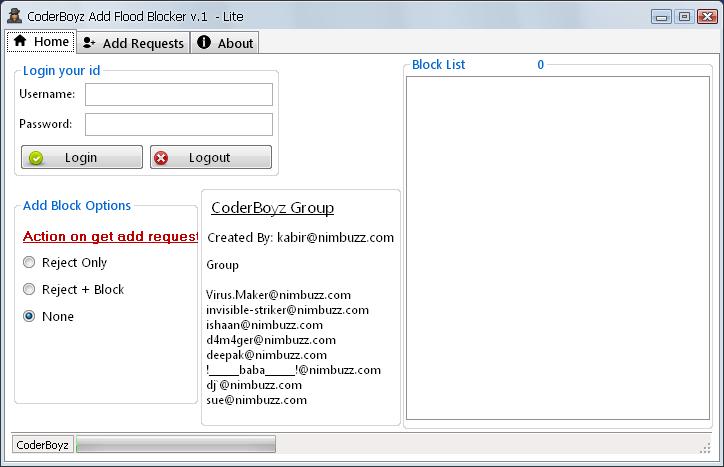The image size is (724, 467).
Task: Close the Flood Blocker window
Action: pyautogui.click(x=705, y=16)
